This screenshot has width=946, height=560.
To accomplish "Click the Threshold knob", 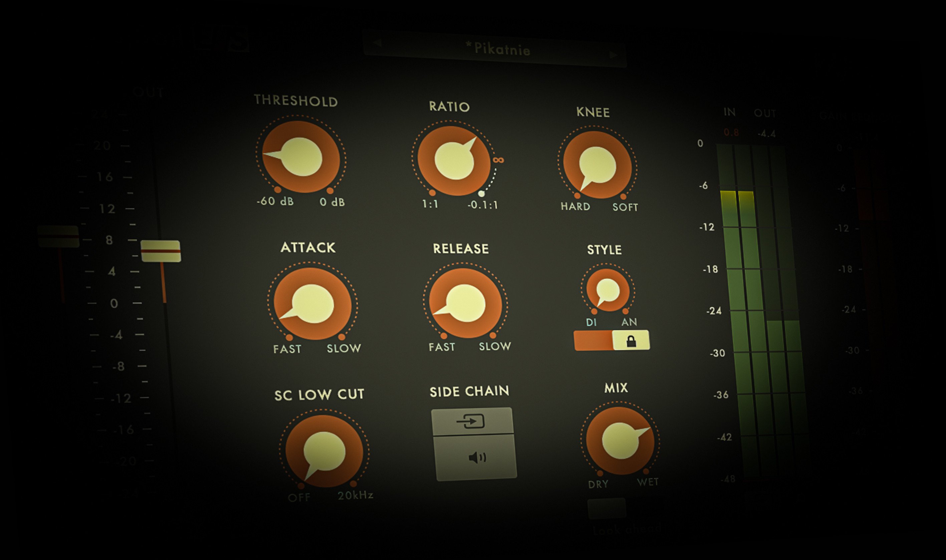I will [x=301, y=157].
